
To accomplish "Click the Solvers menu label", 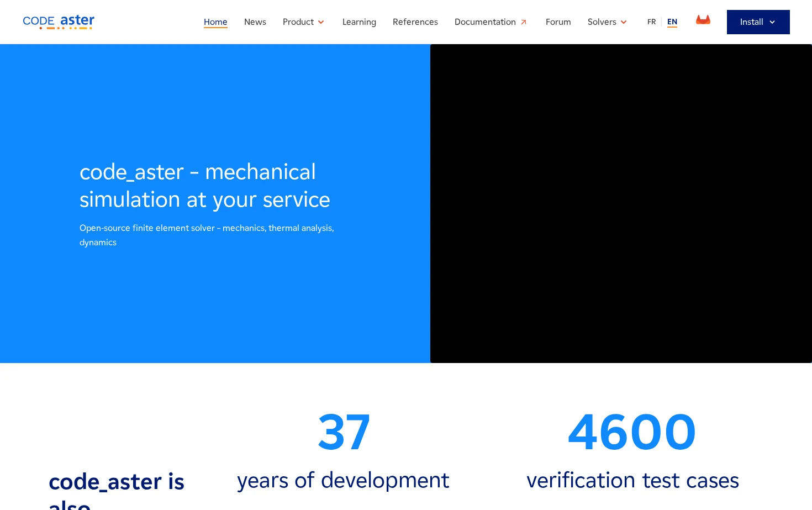I will click(602, 22).
